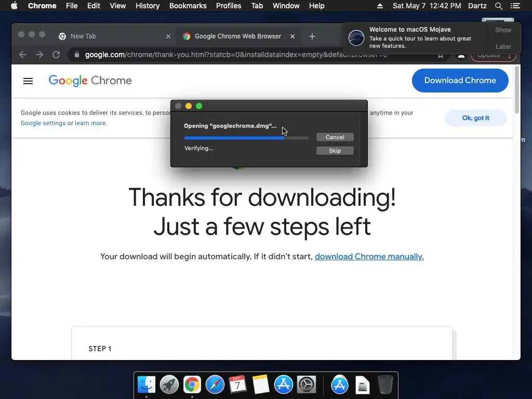
Task: Open the Trash in the Dock
Action: [x=385, y=385]
